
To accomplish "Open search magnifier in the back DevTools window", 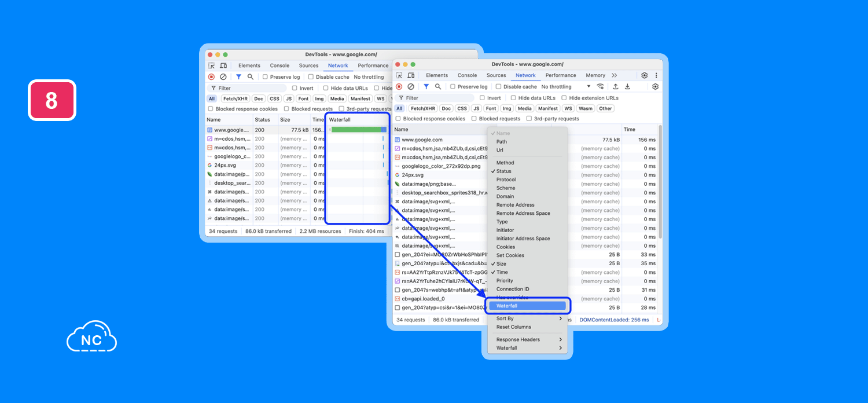I will point(251,77).
